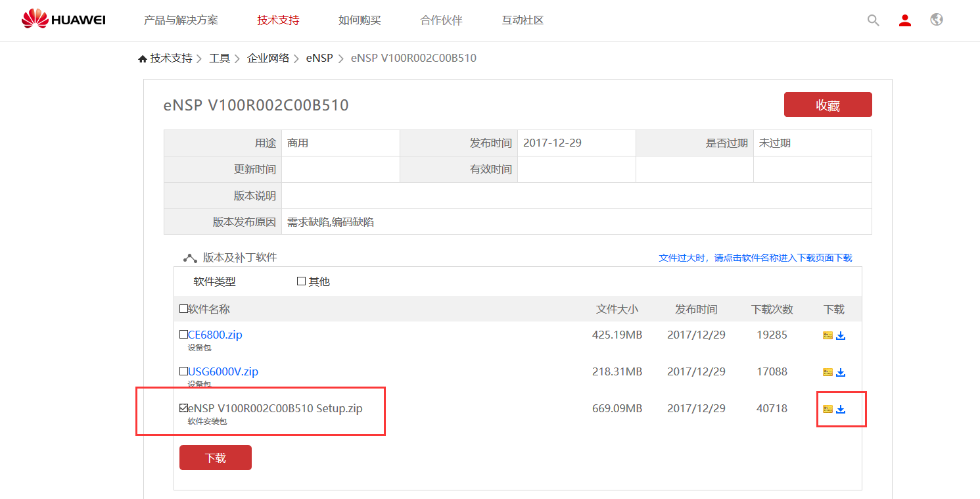Screen dimensions: 980x499
Task: Open the USG6000V.zip file link
Action: [223, 371]
